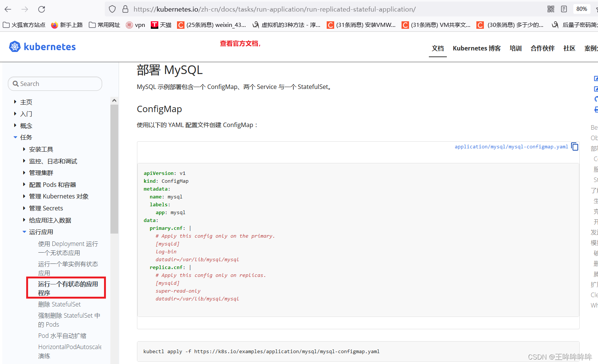Open the 后量子密码 bookmark

coord(575,25)
